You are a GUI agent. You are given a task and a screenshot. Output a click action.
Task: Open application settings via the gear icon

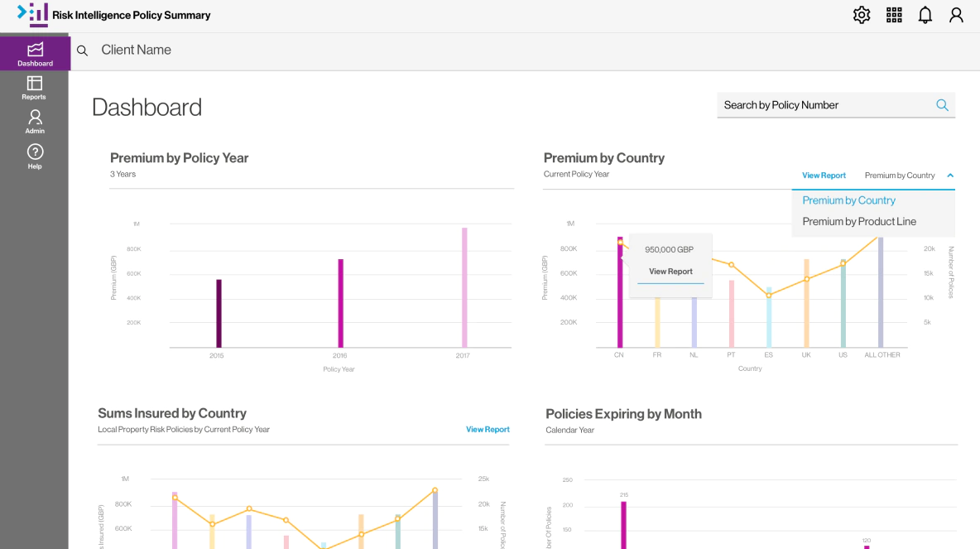click(x=862, y=15)
